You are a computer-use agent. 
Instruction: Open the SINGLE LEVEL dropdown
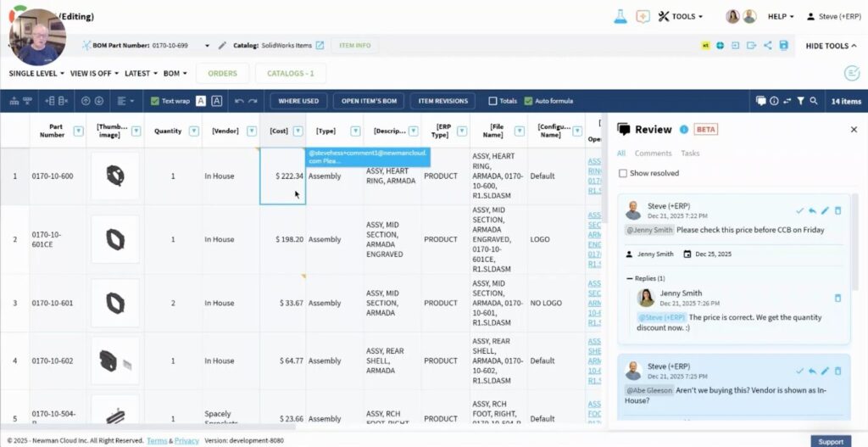36,74
